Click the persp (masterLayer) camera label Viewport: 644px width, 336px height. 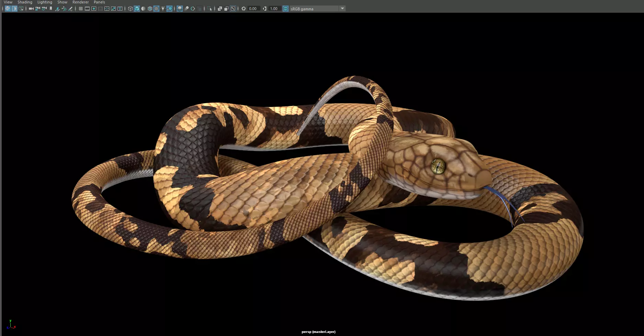point(319,332)
